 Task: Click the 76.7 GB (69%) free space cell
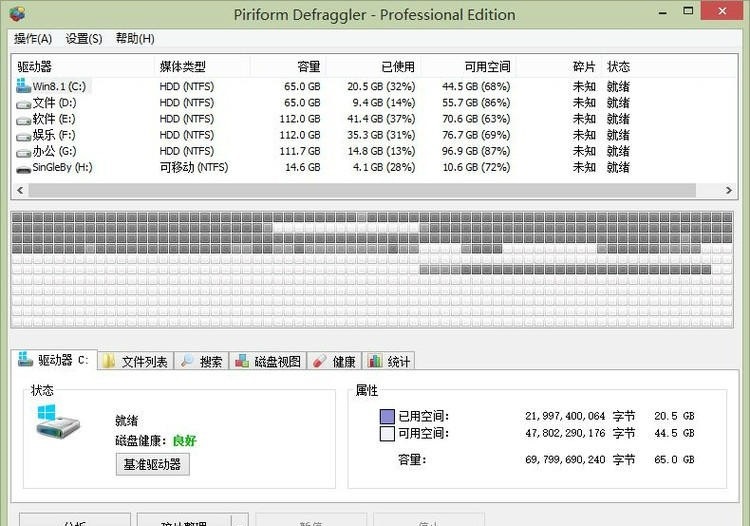pos(476,135)
